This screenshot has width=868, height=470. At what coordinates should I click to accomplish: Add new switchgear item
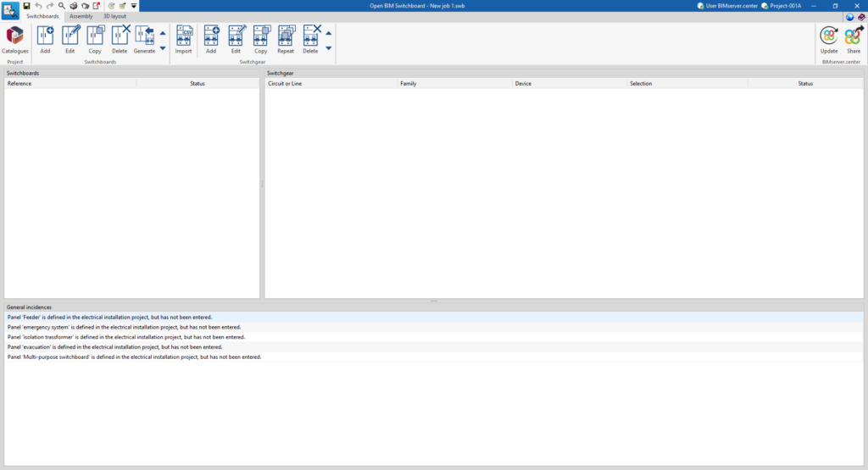click(211, 40)
